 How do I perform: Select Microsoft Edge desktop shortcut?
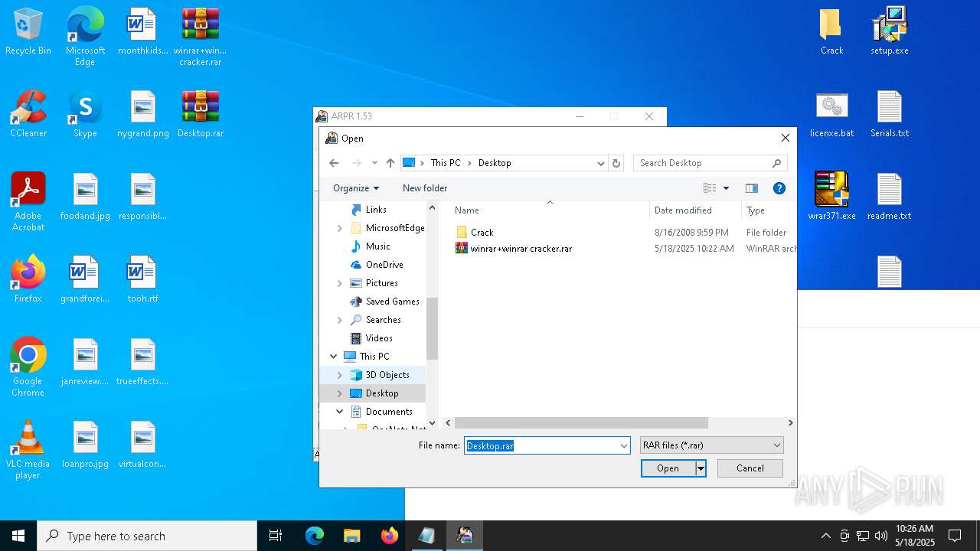click(85, 37)
